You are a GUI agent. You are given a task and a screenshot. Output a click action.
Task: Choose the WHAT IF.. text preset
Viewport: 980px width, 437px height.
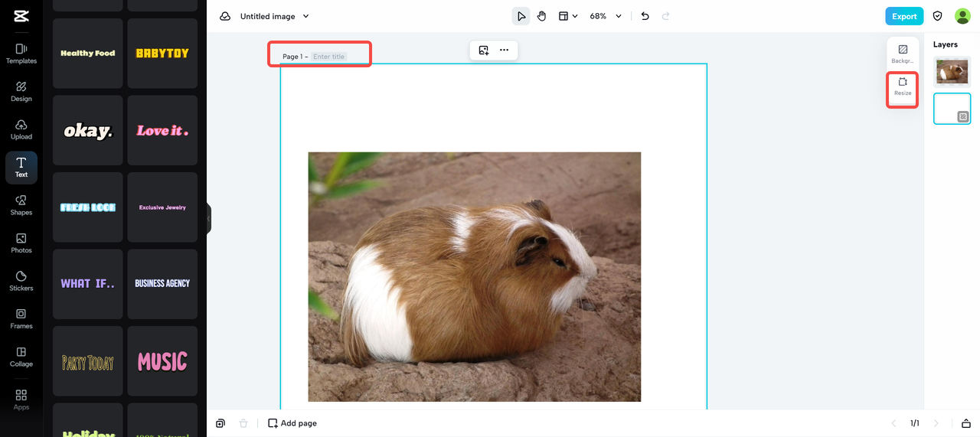pyautogui.click(x=87, y=284)
